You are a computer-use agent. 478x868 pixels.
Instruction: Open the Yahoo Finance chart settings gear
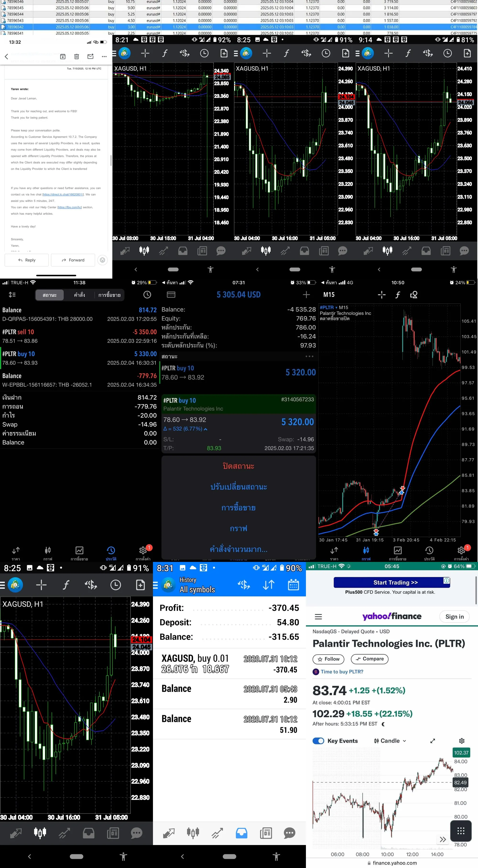462,741
